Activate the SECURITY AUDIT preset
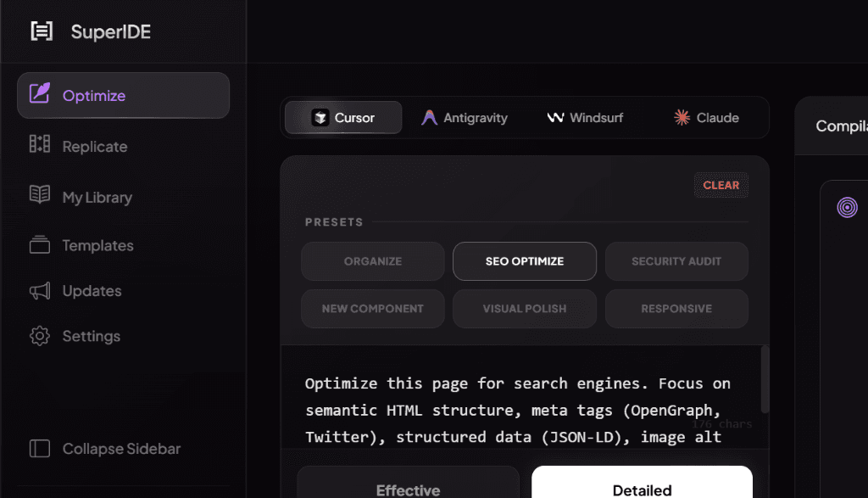Viewport: 868px width, 498px height. click(x=676, y=261)
